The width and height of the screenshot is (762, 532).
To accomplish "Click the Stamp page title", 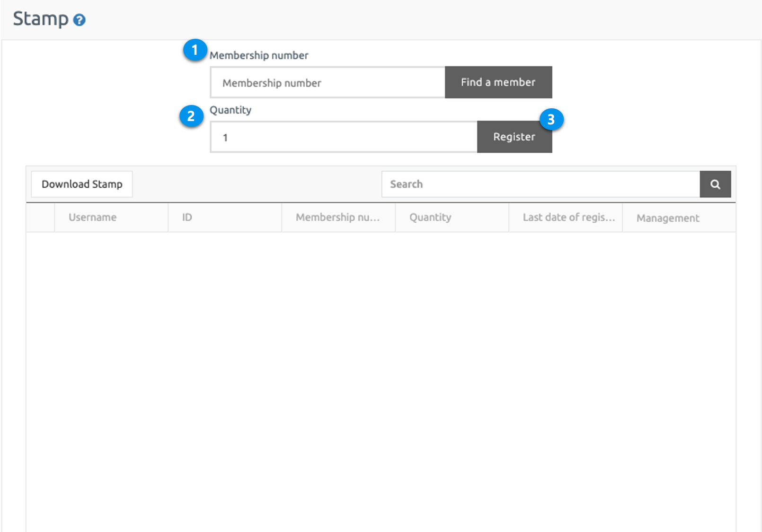I will [x=41, y=19].
